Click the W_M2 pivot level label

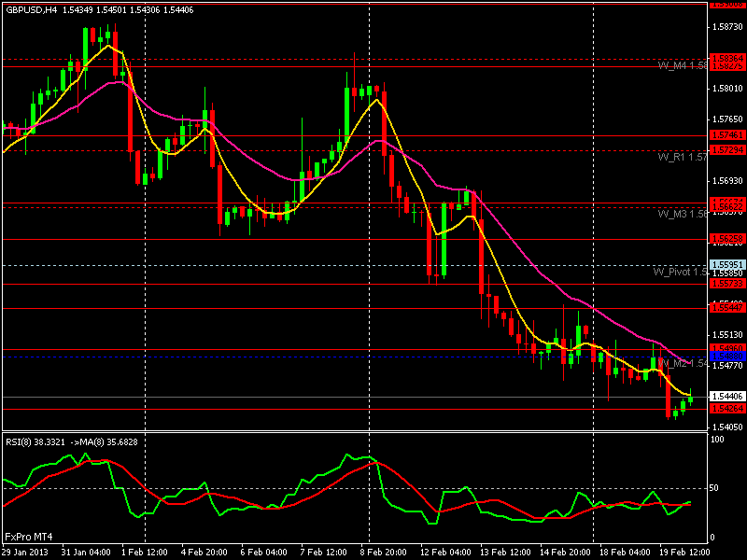tap(683, 363)
